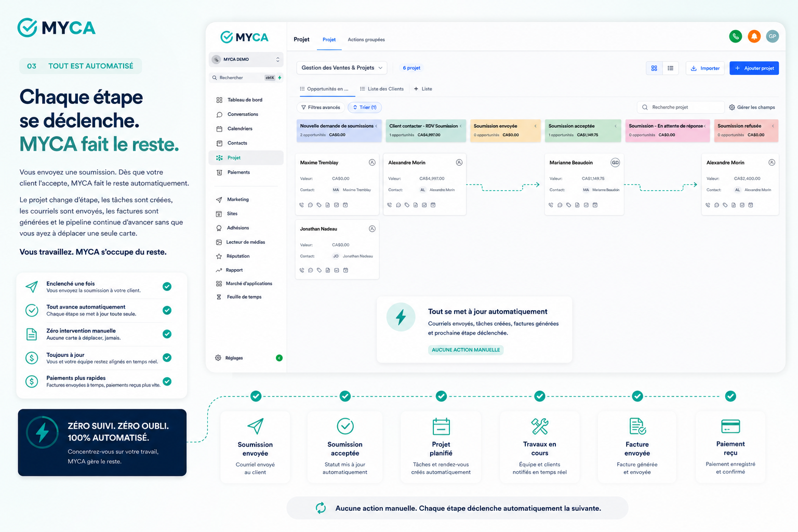
Task: Click the Marché d'applications icon
Action: click(219, 284)
